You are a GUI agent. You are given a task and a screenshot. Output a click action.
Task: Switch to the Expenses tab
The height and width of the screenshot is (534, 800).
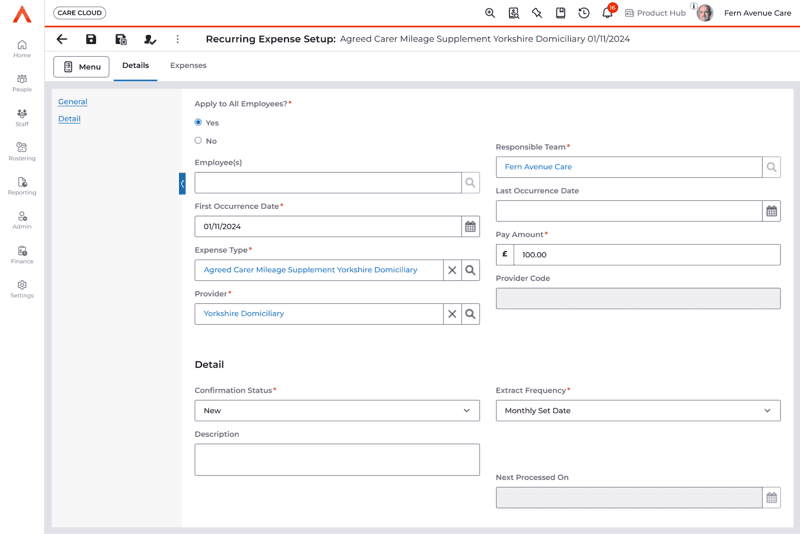click(188, 66)
